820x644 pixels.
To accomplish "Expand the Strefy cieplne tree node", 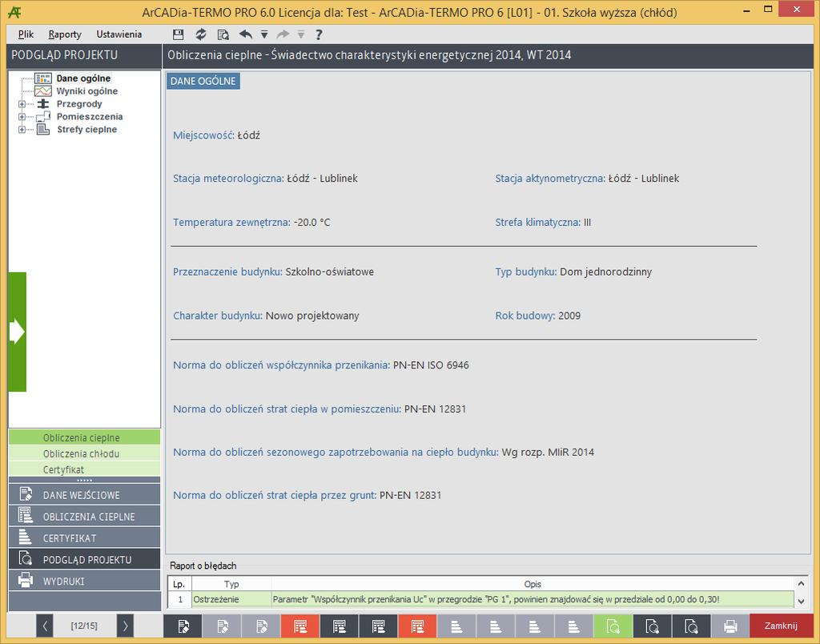I will click(x=22, y=129).
